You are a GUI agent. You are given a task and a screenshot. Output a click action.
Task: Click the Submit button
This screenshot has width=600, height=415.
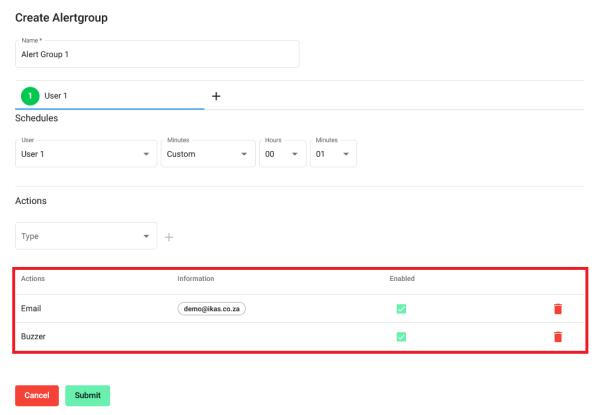pyautogui.click(x=88, y=395)
